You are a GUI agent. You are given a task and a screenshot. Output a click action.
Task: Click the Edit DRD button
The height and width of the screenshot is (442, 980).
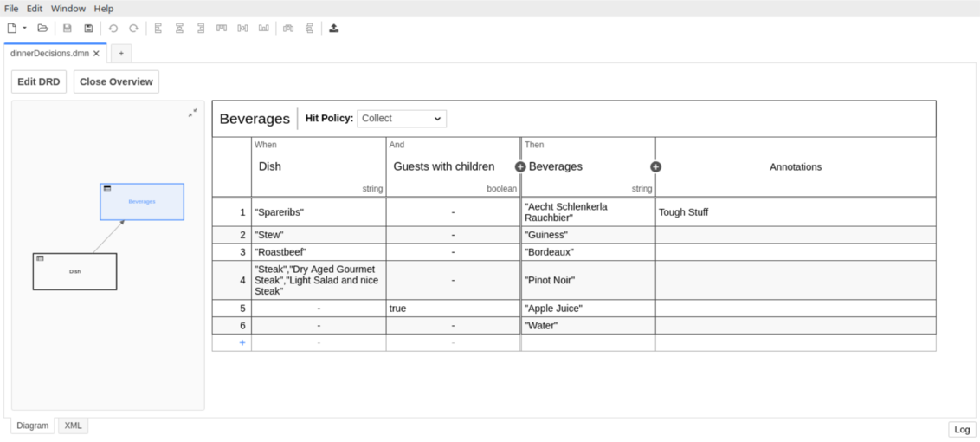pos(39,81)
